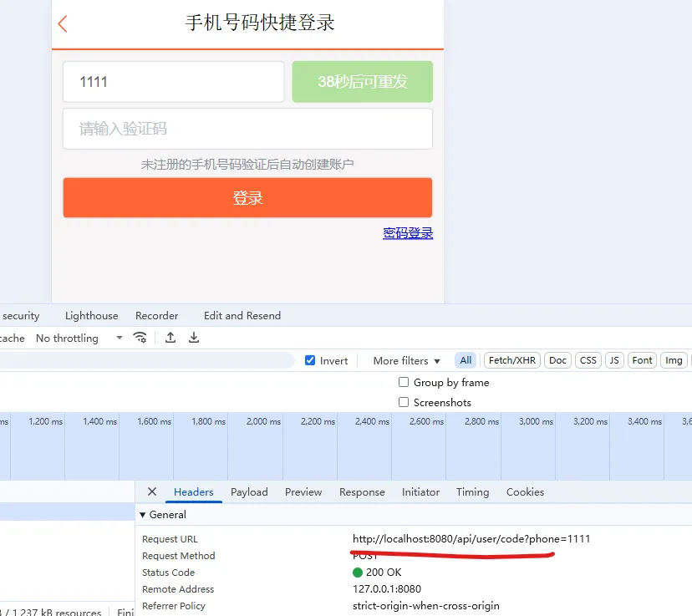Open the No throttling dropdown

pos(79,338)
